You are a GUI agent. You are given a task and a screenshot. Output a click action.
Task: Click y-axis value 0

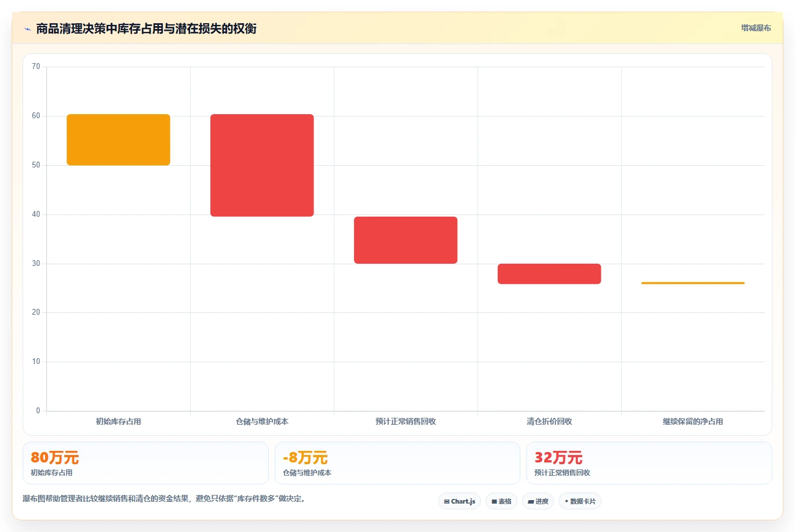[x=38, y=411]
